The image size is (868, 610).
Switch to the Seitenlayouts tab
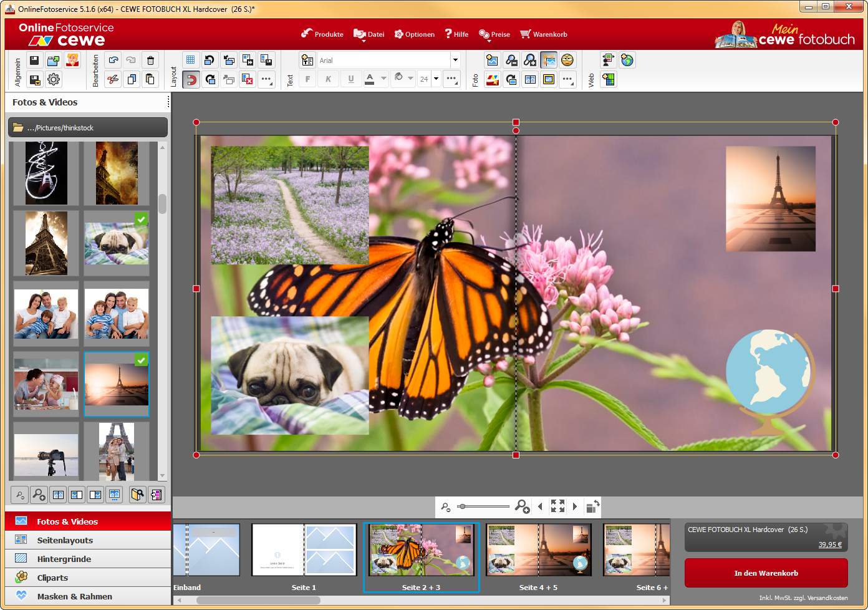tap(65, 540)
